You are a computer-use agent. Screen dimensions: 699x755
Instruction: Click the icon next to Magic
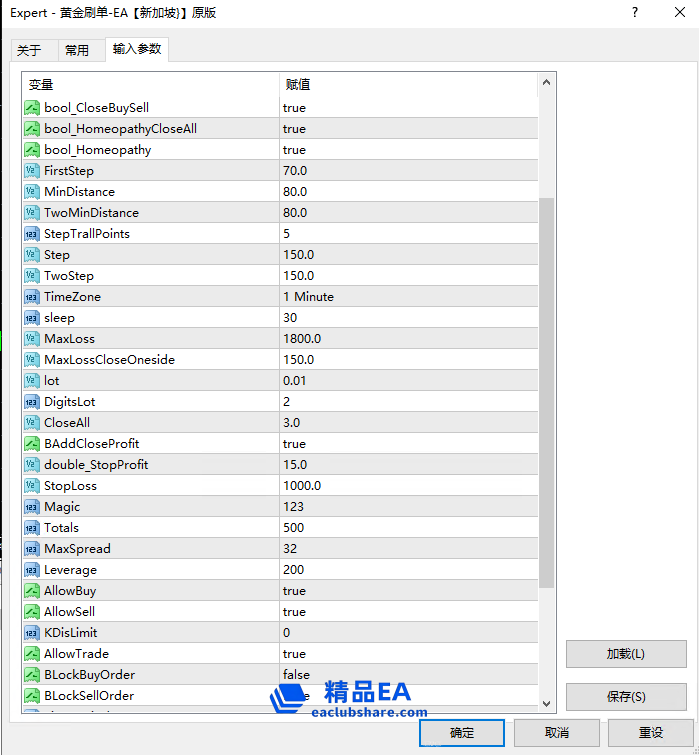coord(31,507)
